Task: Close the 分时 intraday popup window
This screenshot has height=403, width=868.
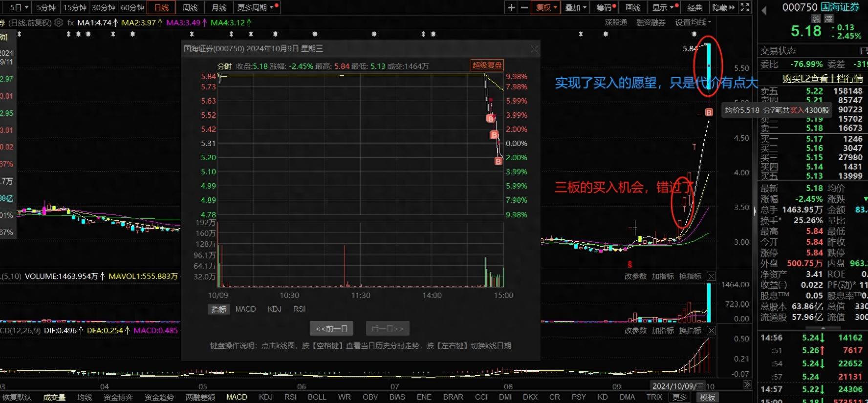Action: tap(534, 49)
